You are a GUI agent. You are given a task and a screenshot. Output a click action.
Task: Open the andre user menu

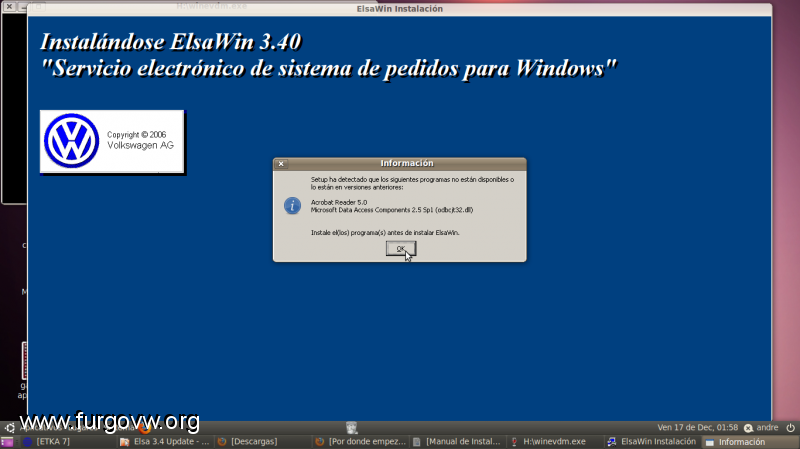pyautogui.click(x=767, y=428)
